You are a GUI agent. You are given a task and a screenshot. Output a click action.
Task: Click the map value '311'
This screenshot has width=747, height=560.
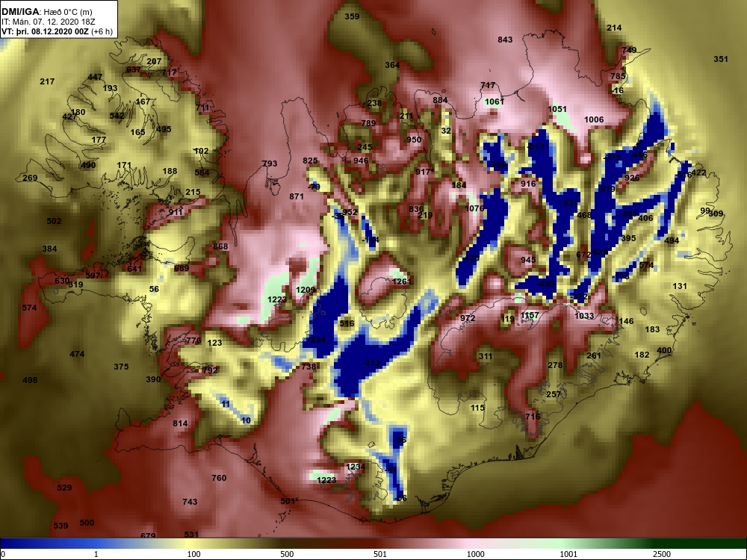pos(486,356)
